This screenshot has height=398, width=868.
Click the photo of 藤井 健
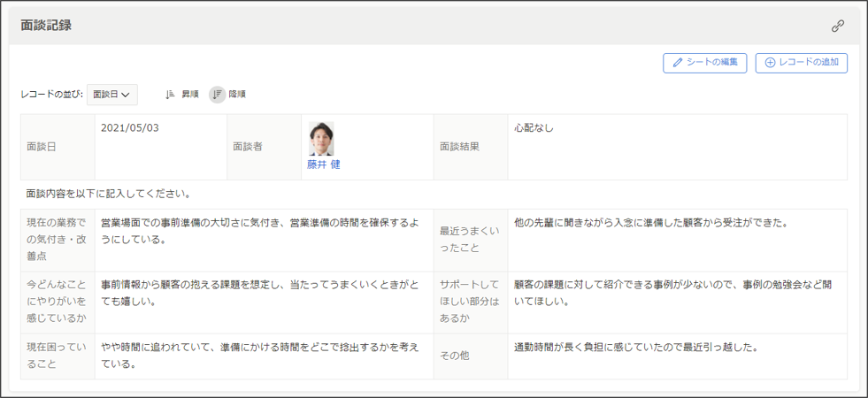click(321, 138)
